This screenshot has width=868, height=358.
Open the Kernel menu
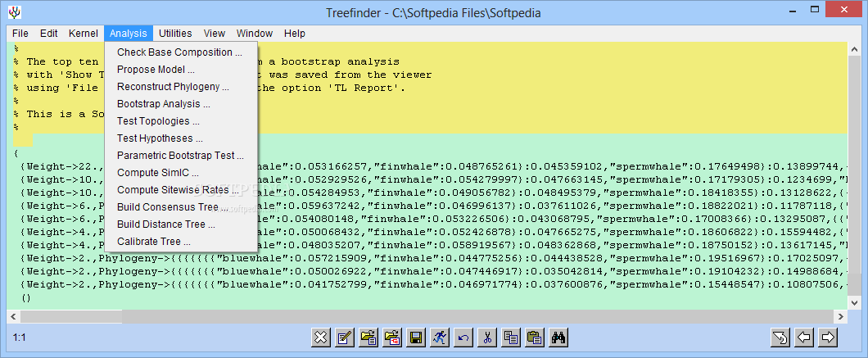pyautogui.click(x=83, y=34)
